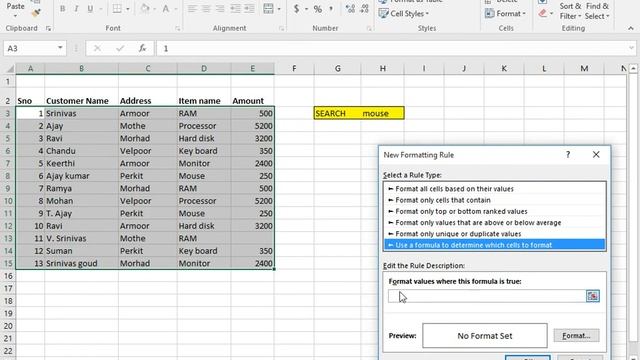
Task: Select column F header
Action: tap(294, 69)
